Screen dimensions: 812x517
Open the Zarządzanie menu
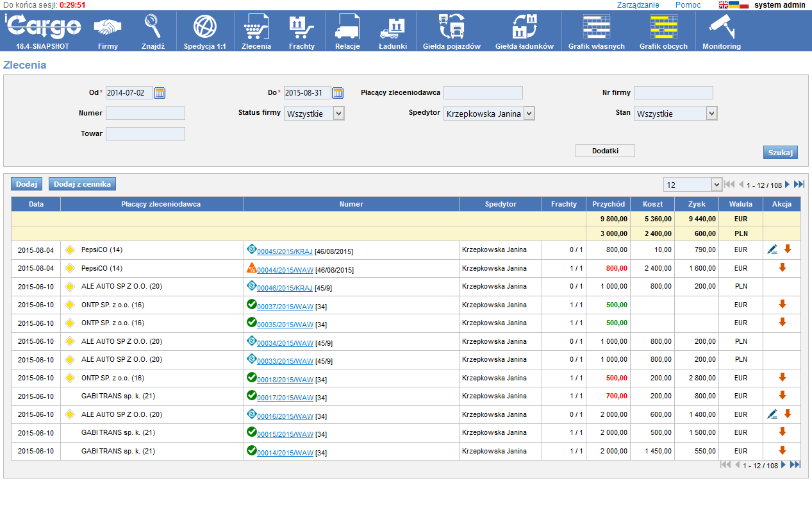point(638,5)
